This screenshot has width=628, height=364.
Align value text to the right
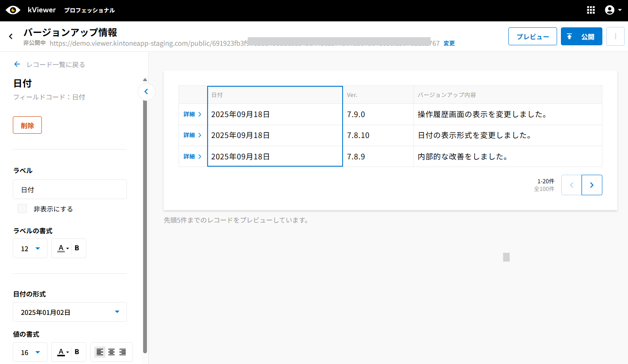point(123,352)
